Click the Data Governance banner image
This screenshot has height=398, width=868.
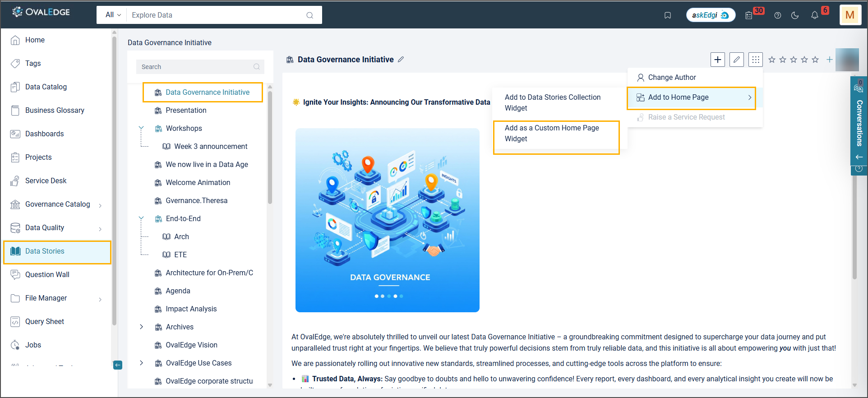pos(388,220)
